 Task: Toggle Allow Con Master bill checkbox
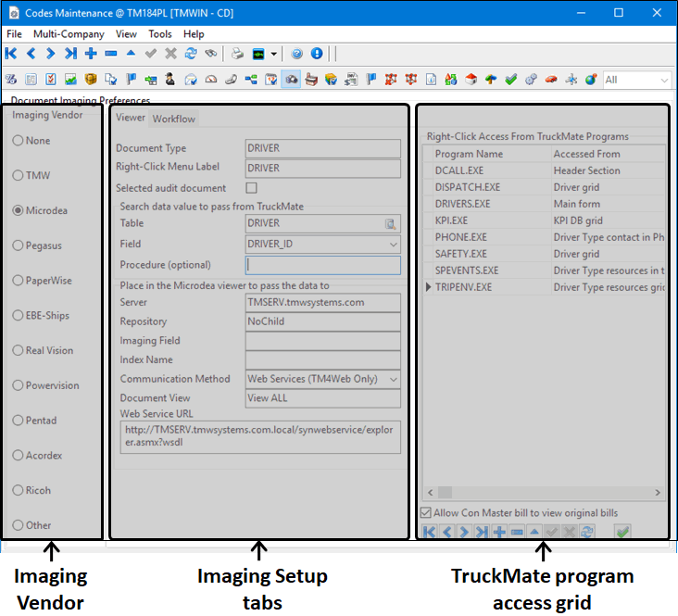click(426, 513)
